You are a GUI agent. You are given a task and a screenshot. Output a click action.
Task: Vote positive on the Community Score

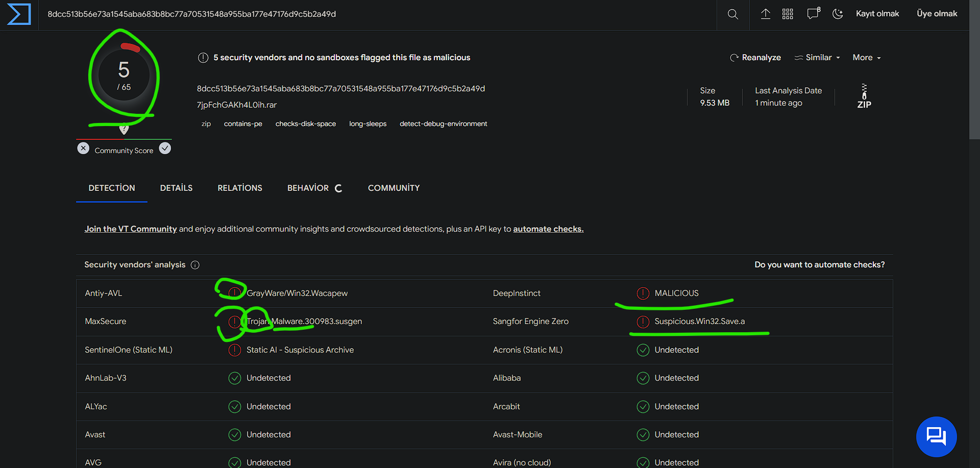[165, 149]
